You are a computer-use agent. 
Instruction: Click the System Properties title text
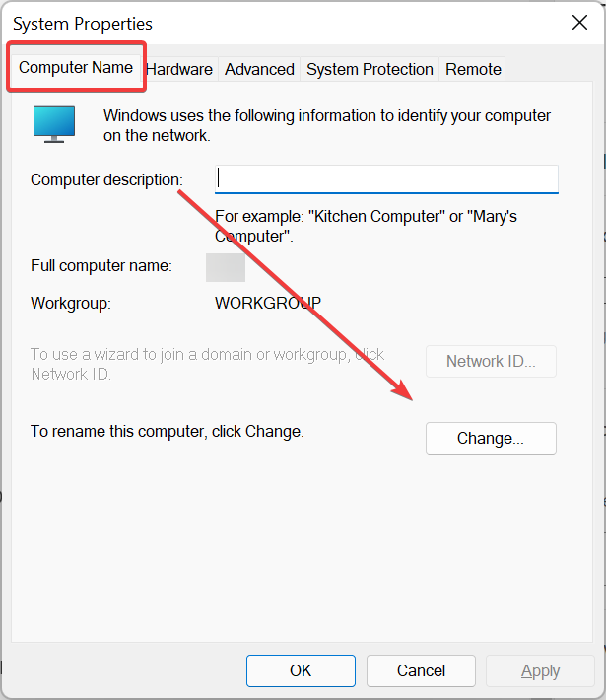tap(83, 24)
